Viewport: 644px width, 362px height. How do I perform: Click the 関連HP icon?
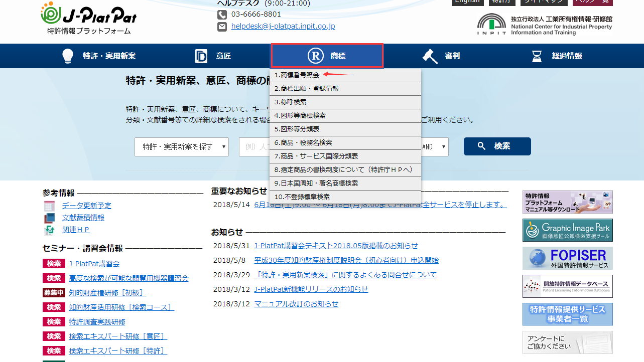49,230
